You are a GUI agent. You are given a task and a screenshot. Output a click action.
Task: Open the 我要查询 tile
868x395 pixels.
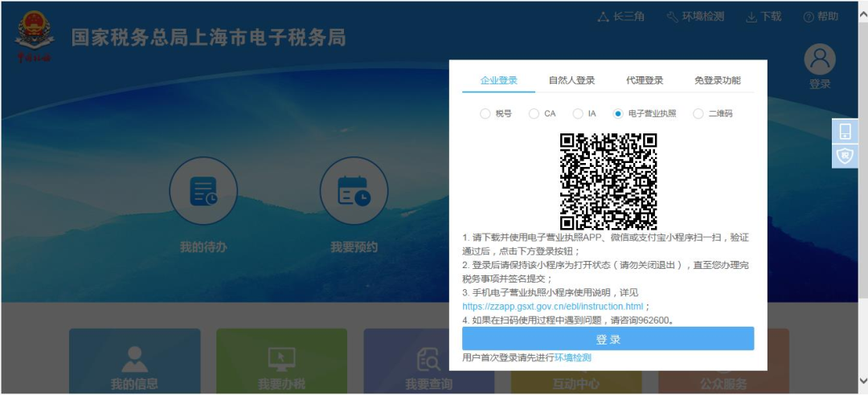(x=428, y=363)
